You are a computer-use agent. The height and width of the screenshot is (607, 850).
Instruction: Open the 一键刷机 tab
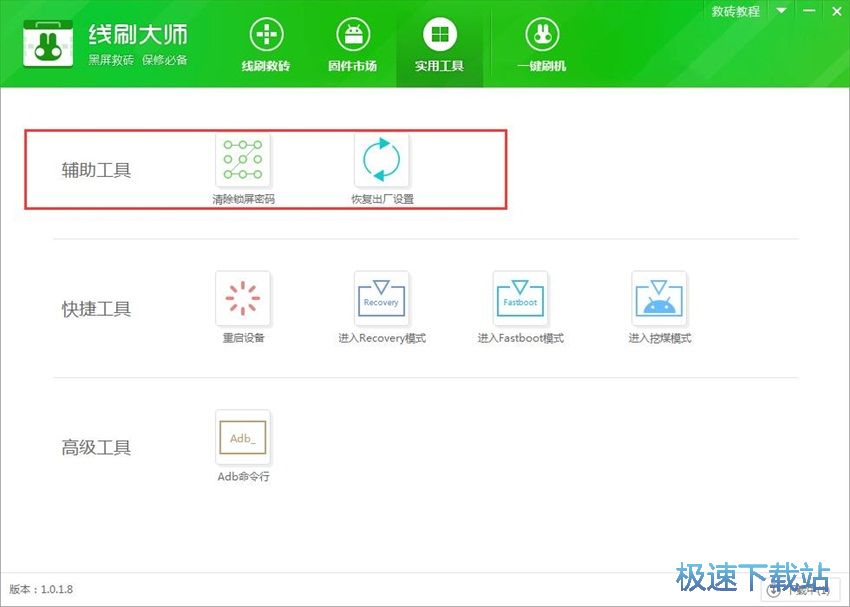[x=542, y=46]
